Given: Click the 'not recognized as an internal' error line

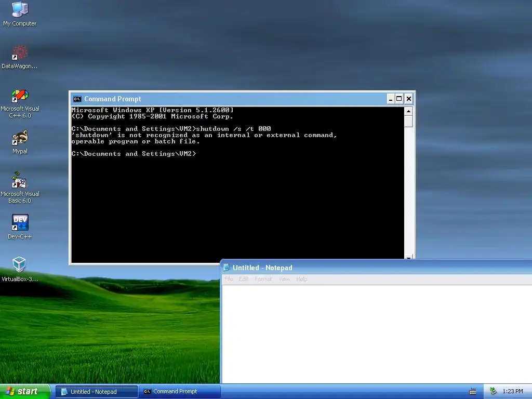Looking at the screenshot, I should [204, 135].
